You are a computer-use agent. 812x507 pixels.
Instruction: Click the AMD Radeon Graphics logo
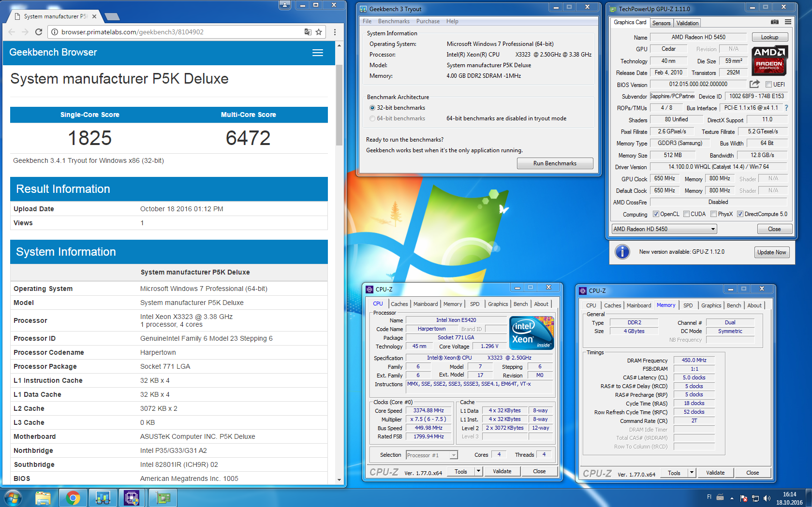(769, 60)
